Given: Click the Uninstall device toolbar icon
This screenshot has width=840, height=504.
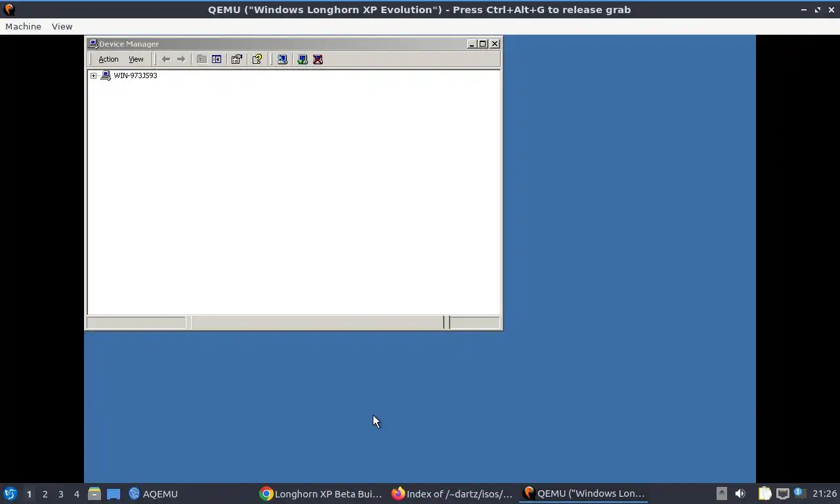Looking at the screenshot, I should (x=318, y=59).
